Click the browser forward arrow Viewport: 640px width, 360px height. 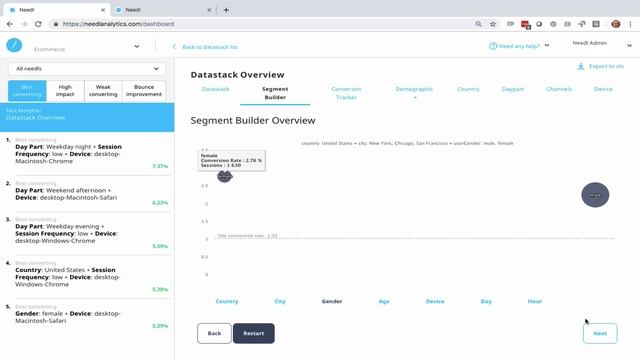[24, 24]
